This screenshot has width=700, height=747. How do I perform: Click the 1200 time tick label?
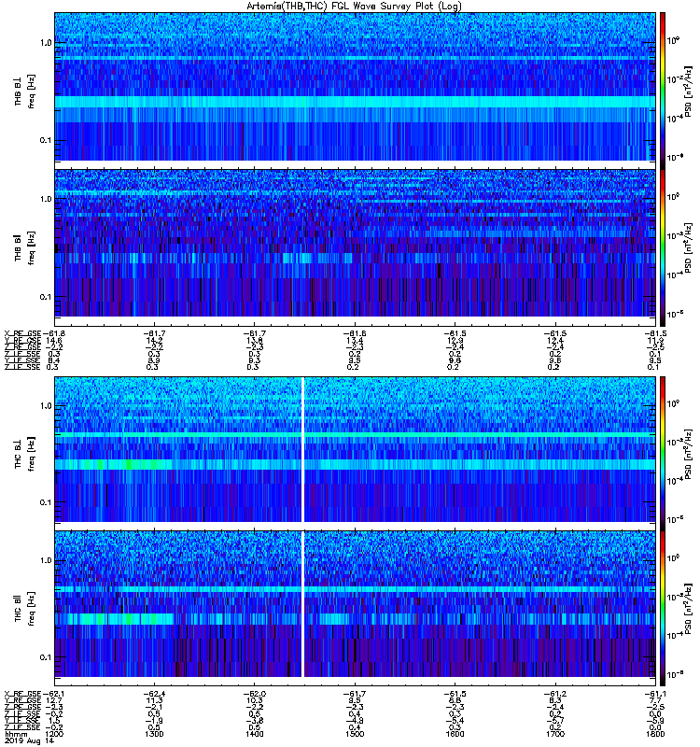click(x=53, y=734)
